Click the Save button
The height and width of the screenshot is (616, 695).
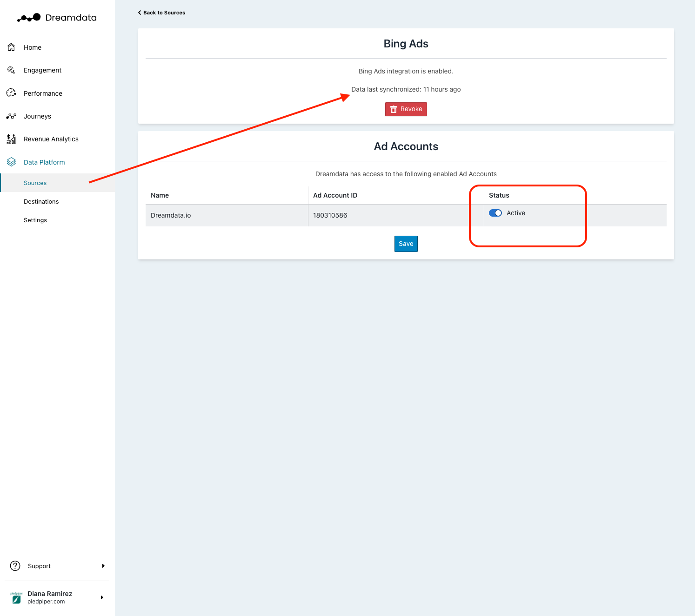pyautogui.click(x=406, y=244)
